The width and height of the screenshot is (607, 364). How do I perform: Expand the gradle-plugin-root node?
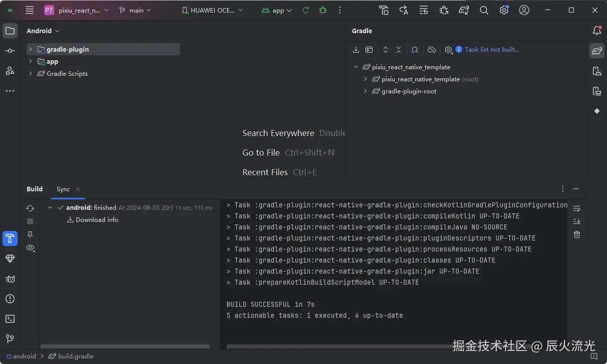point(366,91)
